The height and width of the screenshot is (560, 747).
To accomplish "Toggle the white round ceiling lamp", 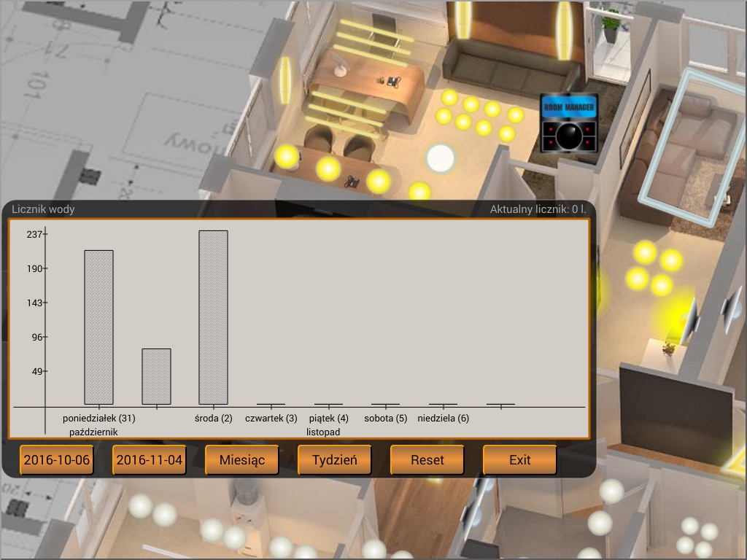I will [441, 158].
